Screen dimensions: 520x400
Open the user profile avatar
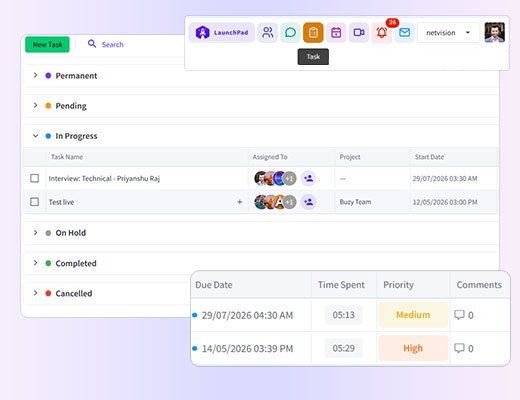[494, 32]
